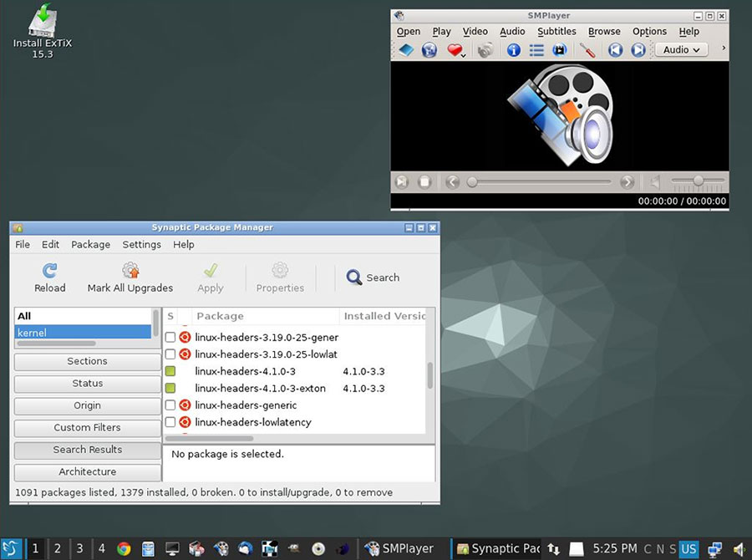
Task: Open the SMPlayer Video menu
Action: tap(475, 31)
